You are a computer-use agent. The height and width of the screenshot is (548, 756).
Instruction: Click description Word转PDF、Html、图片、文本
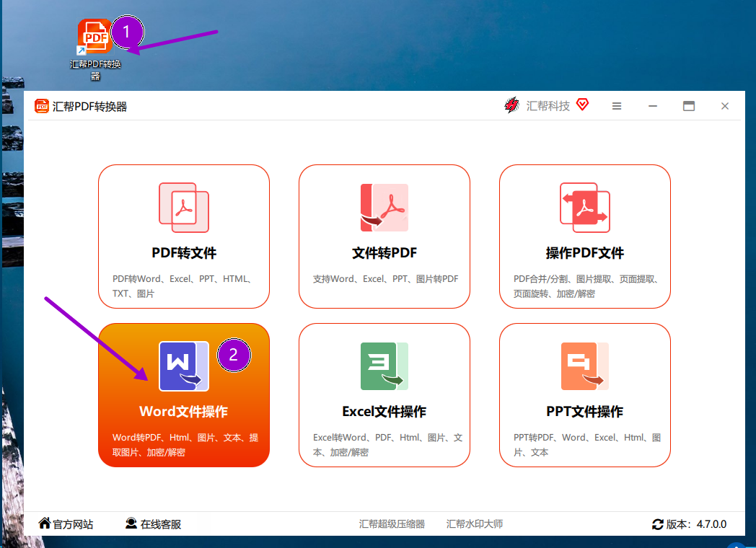click(185, 445)
